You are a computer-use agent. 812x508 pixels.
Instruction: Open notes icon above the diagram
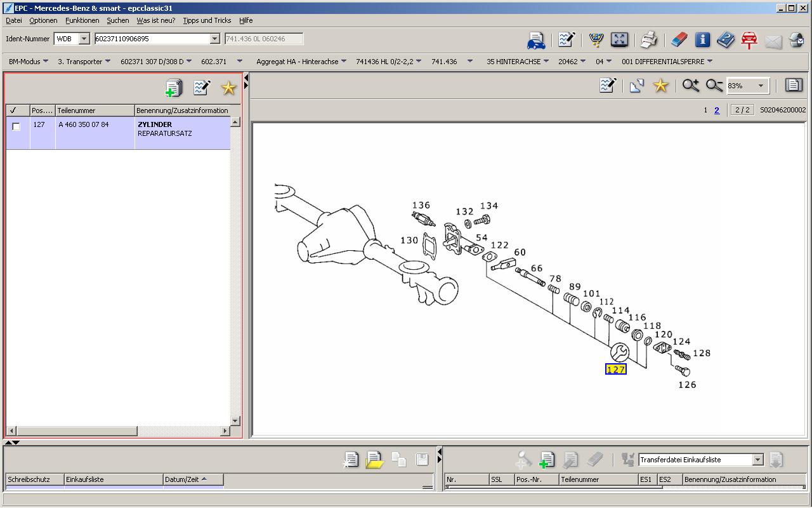[608, 85]
